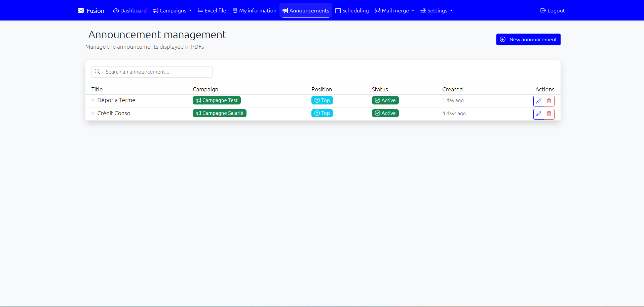Click trash icon for Crédit Conso
644x307 pixels.
(549, 114)
